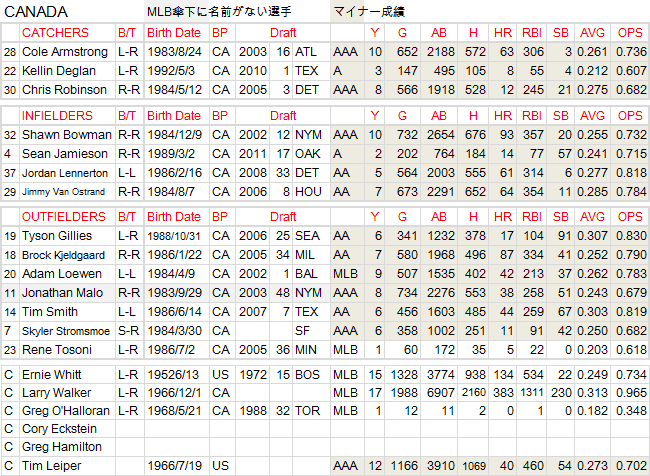Click Tim Leiper's birth date 1966/7/19
The image size is (650, 476).
175,466
